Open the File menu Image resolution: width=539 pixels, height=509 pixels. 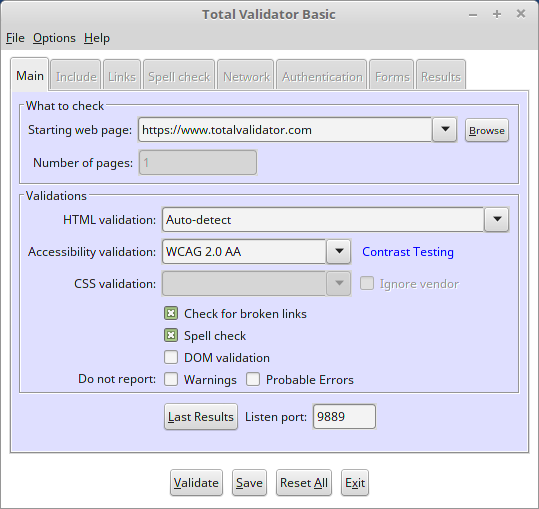pos(15,38)
